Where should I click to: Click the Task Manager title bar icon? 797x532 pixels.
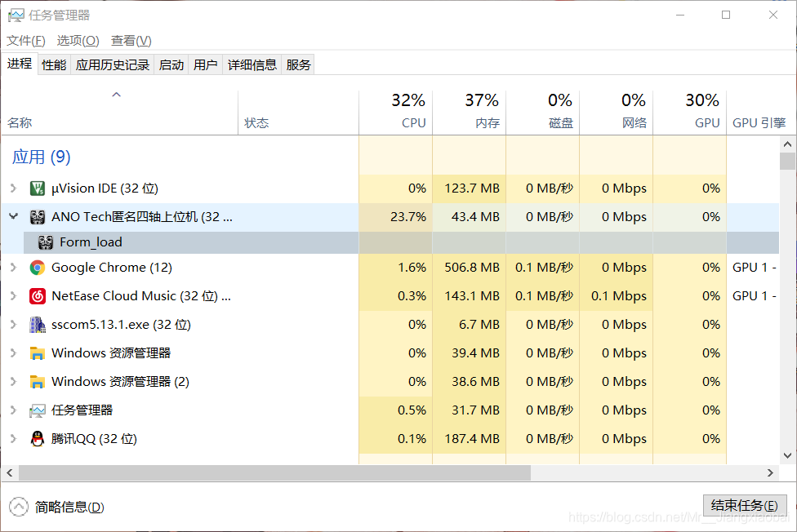click(x=16, y=16)
